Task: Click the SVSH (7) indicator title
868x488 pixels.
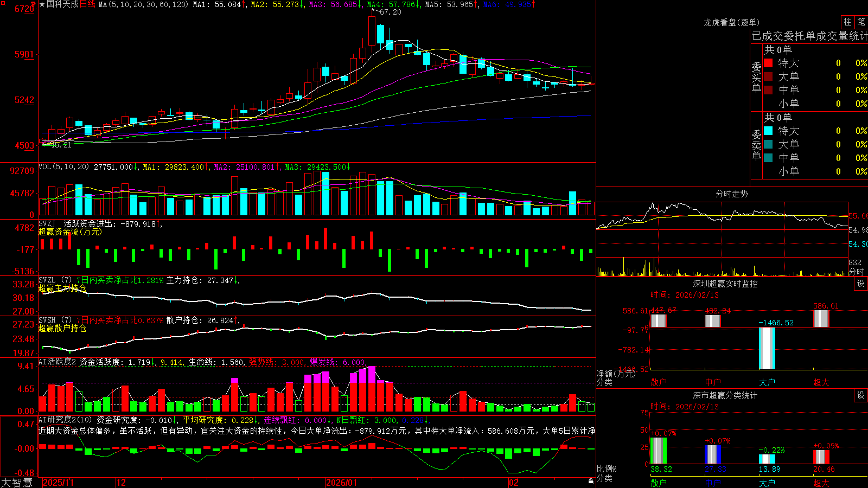Action: tap(55, 320)
